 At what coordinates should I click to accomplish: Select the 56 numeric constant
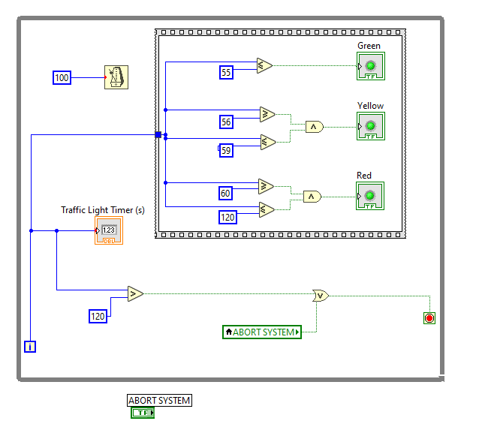[227, 122]
